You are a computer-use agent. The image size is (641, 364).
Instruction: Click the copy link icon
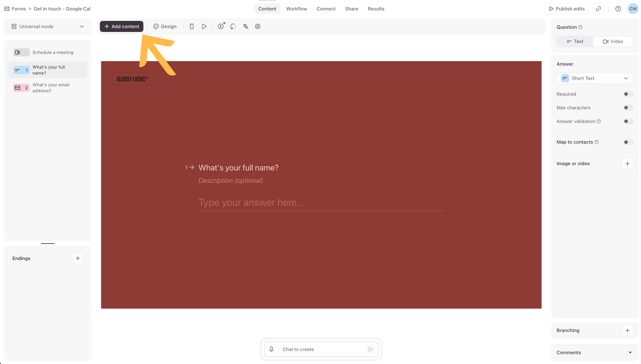(x=599, y=9)
